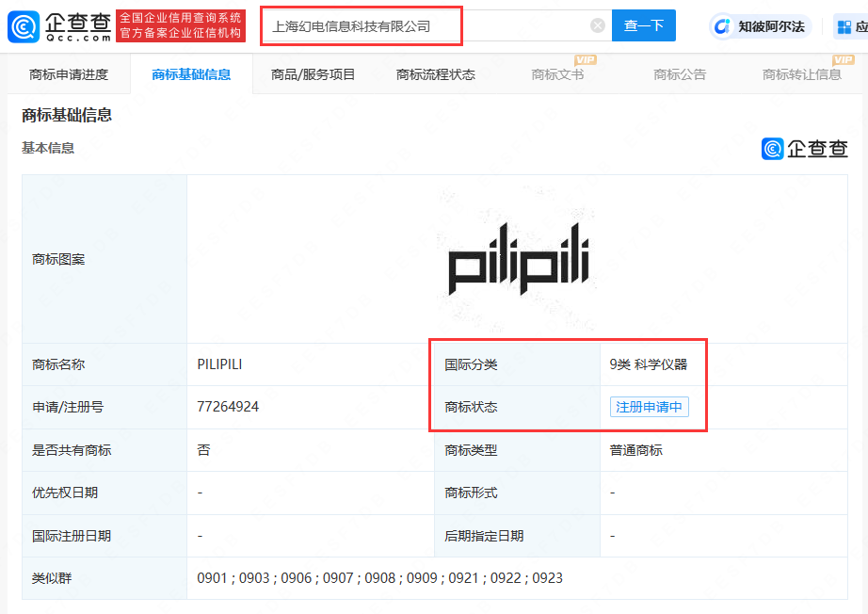
Task: Open the 商标文书 tab
Action: coord(557,74)
